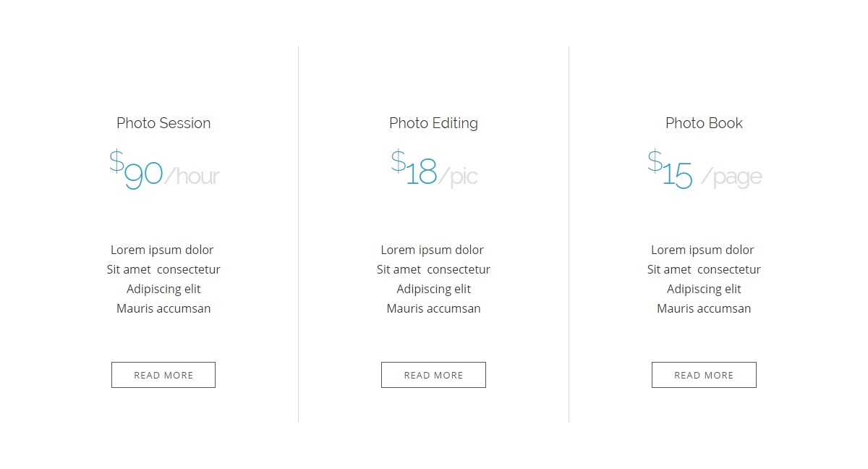Click Sit amet consectetur in Photo Book
868x469 pixels.
pos(704,269)
